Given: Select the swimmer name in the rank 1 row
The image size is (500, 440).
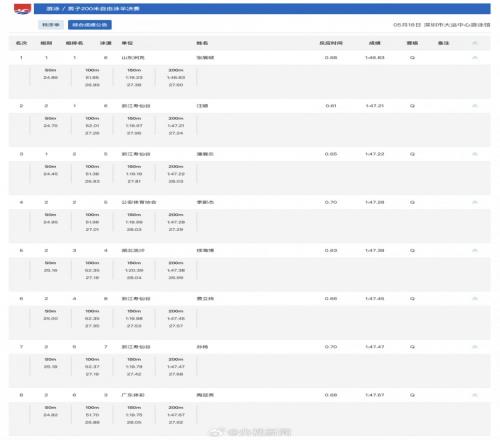Looking at the screenshot, I should [x=205, y=58].
